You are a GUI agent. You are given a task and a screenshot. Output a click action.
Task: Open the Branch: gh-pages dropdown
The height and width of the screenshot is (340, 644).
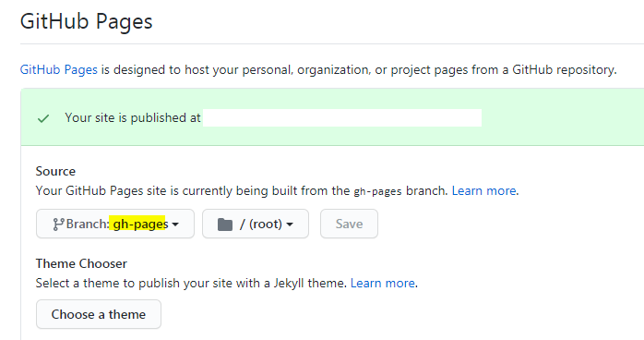(x=115, y=224)
